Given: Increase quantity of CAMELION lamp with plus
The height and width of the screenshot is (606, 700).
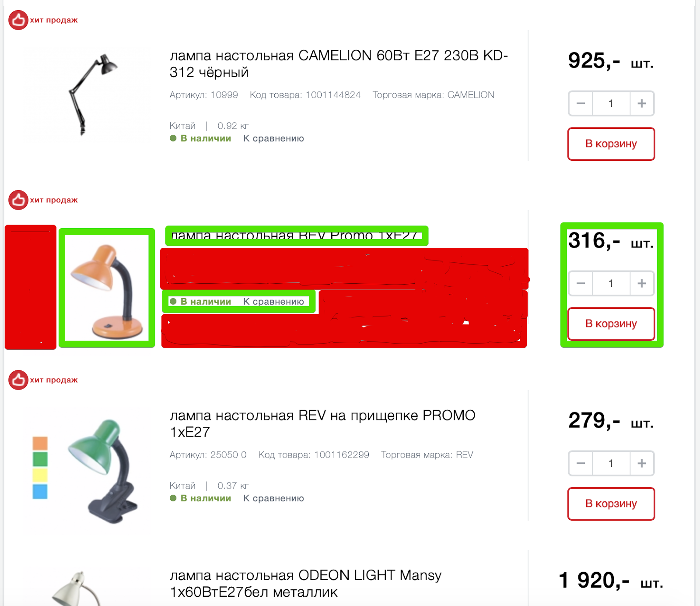Looking at the screenshot, I should [x=642, y=103].
